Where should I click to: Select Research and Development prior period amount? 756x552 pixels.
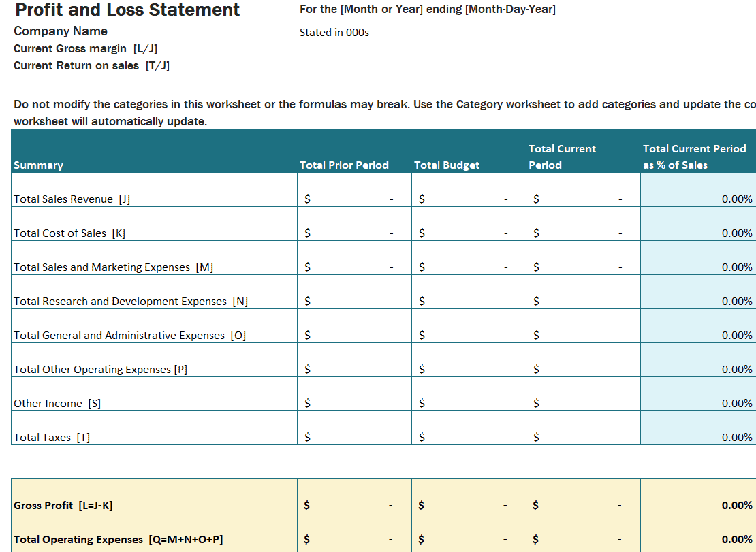(354, 292)
